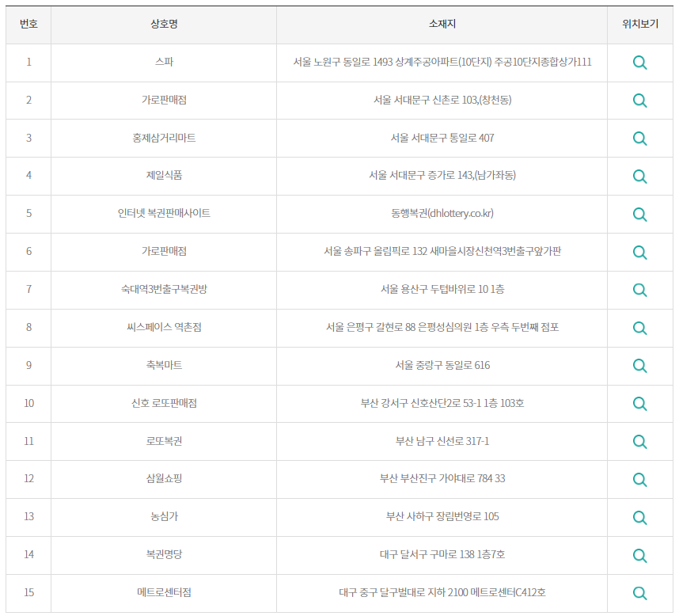Click 씨스페이스 역촌점 name cell
This screenshot has height=616, width=679.
(164, 327)
